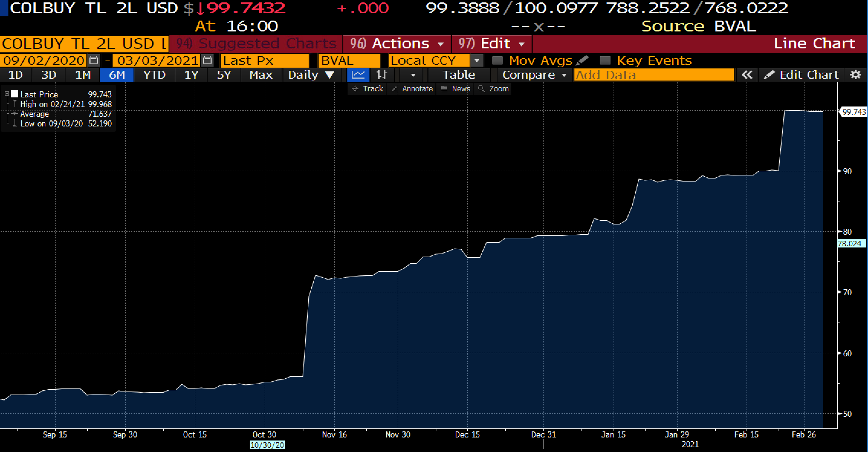Click the Line Chart title label

coord(815,44)
